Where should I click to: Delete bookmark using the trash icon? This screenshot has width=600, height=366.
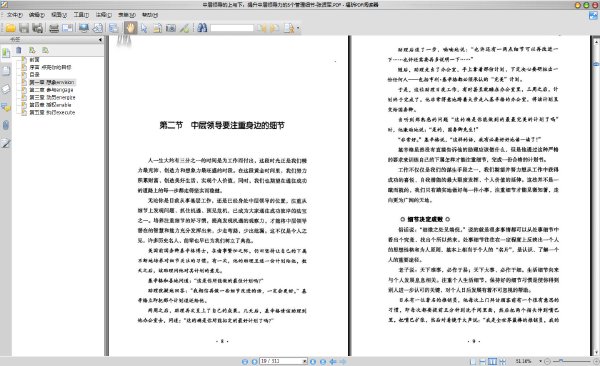click(x=19, y=50)
